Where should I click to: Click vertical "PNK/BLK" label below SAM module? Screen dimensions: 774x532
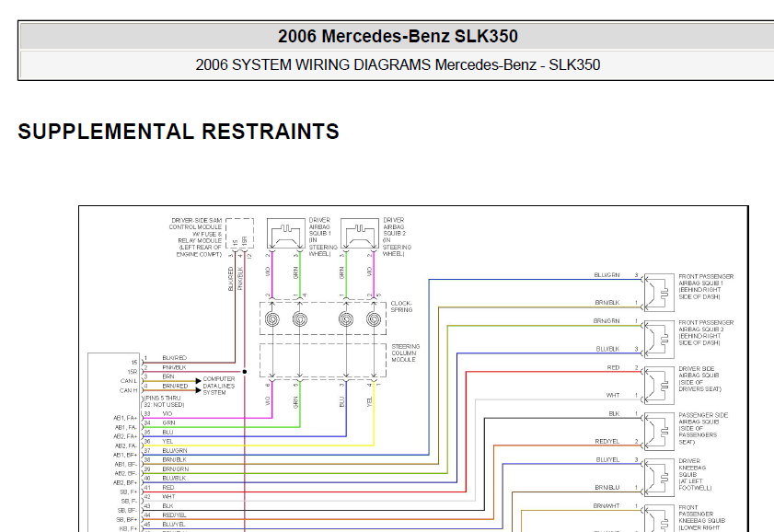(240, 278)
